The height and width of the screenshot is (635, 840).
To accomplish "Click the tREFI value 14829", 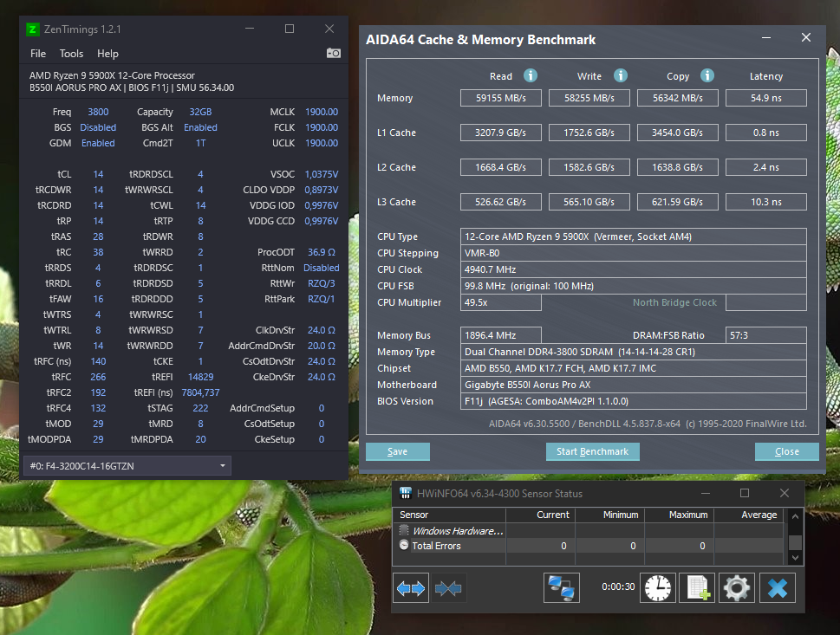I will [x=200, y=377].
